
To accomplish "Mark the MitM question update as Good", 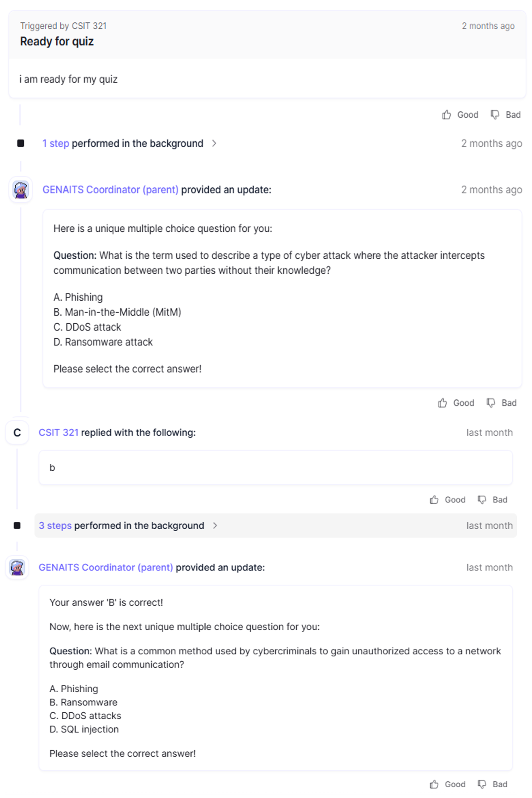I will coord(456,403).
